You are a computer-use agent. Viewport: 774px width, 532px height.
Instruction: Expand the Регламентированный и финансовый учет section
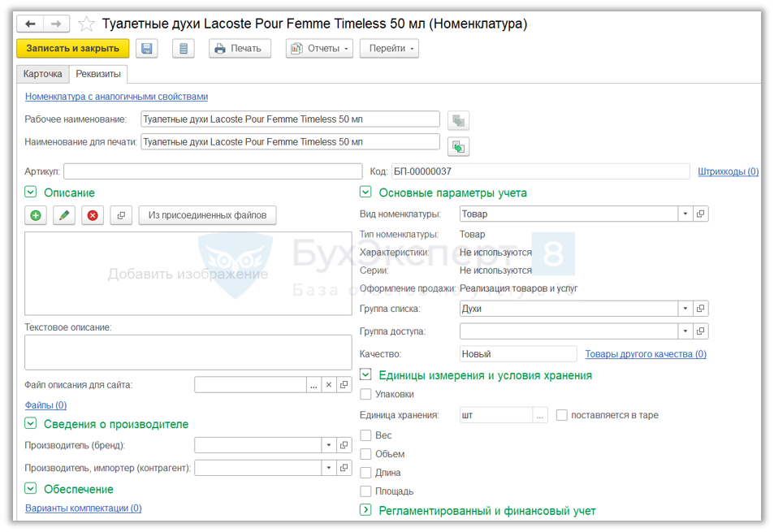[365, 510]
